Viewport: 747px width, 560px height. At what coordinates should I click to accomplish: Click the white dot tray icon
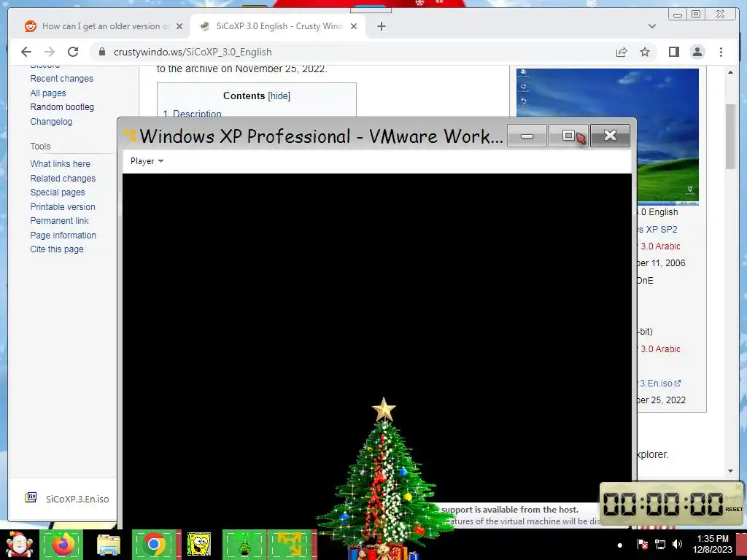[619, 545]
